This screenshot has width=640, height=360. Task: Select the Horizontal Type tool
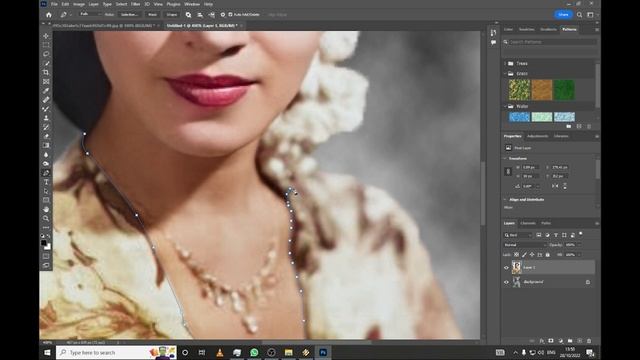[46, 182]
